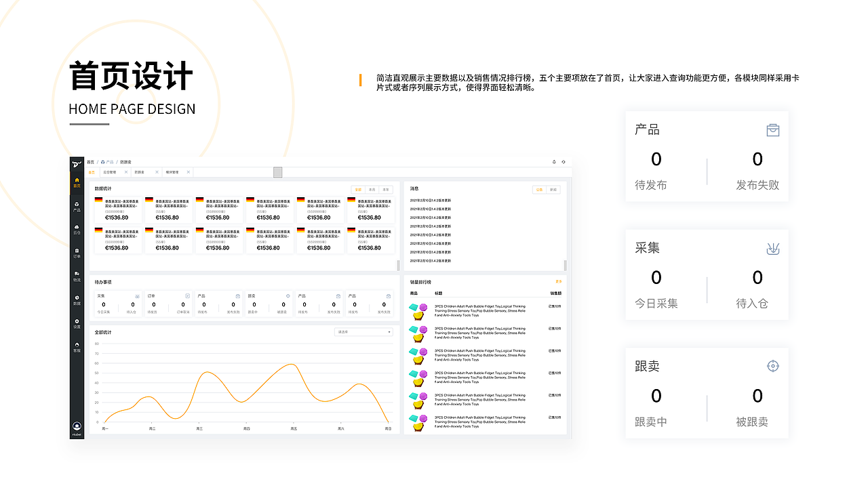Click 产品 icon in the breadcrumb
Viewport: 868px width, 488px height.
[x=103, y=163]
